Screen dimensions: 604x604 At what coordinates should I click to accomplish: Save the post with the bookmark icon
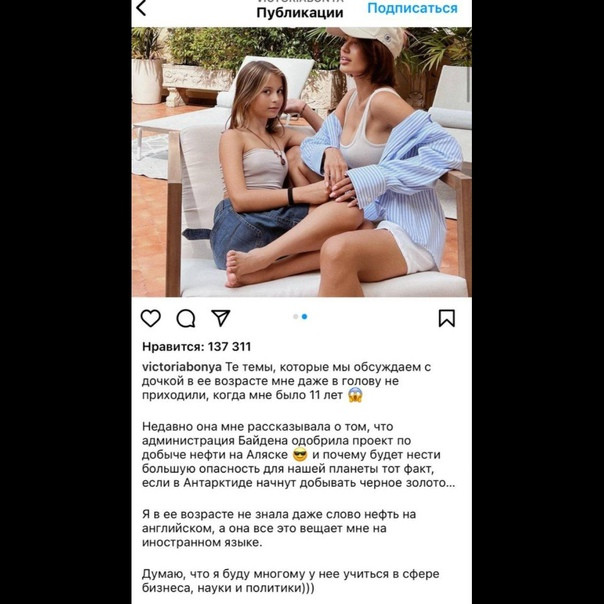click(447, 318)
